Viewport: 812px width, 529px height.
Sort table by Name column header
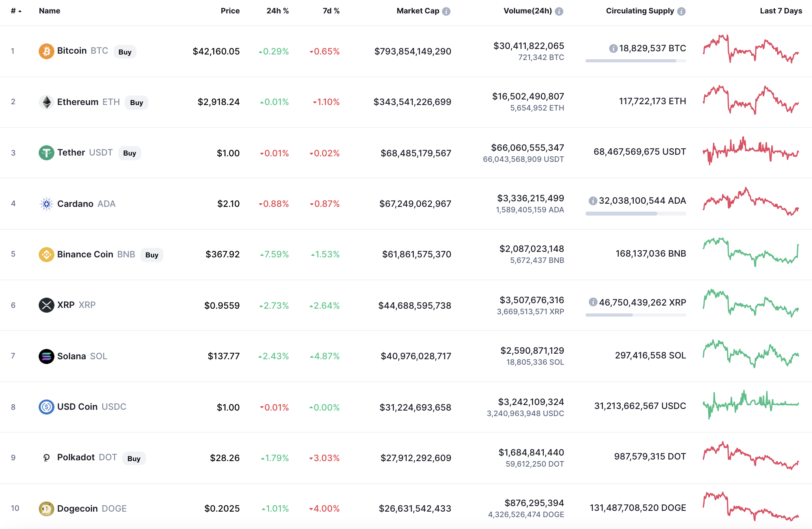pyautogui.click(x=49, y=11)
